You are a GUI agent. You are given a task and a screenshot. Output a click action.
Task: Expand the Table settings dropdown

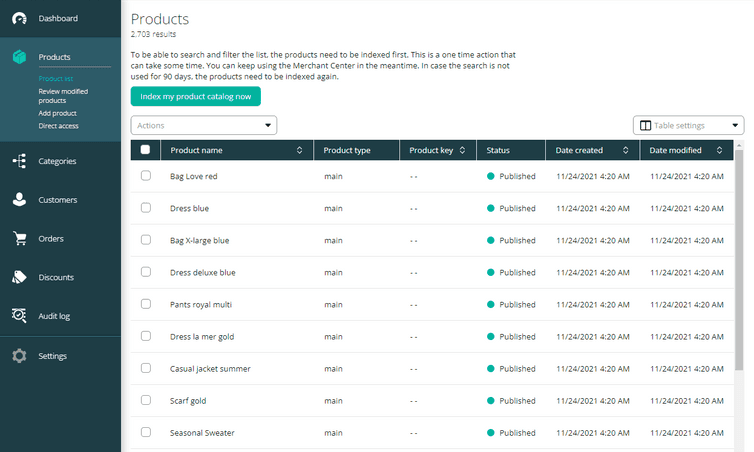click(x=688, y=126)
